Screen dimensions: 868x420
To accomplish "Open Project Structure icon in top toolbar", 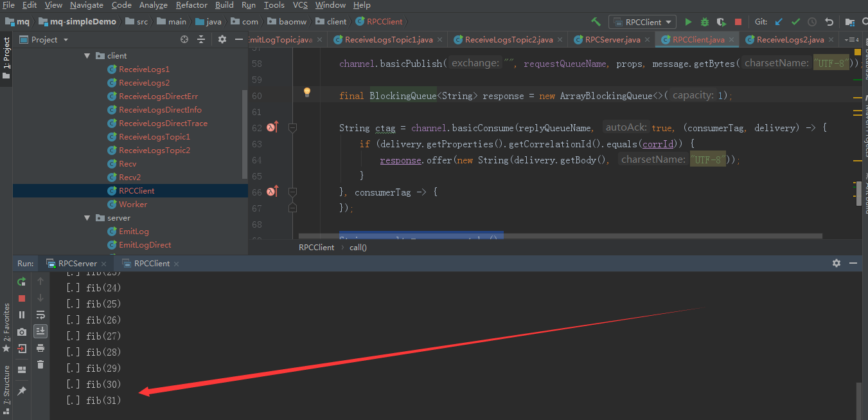I will (x=850, y=22).
